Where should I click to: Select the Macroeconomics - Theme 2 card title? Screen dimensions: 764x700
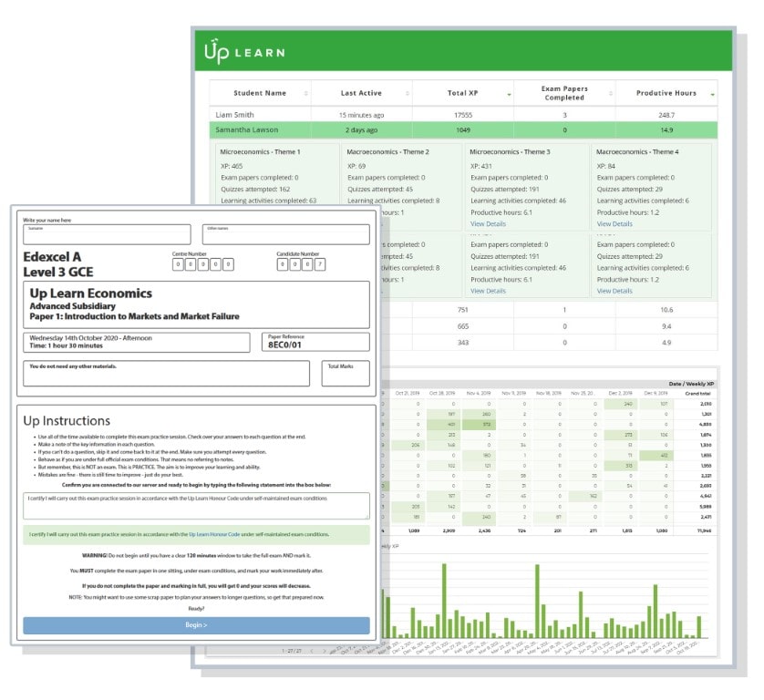click(387, 152)
